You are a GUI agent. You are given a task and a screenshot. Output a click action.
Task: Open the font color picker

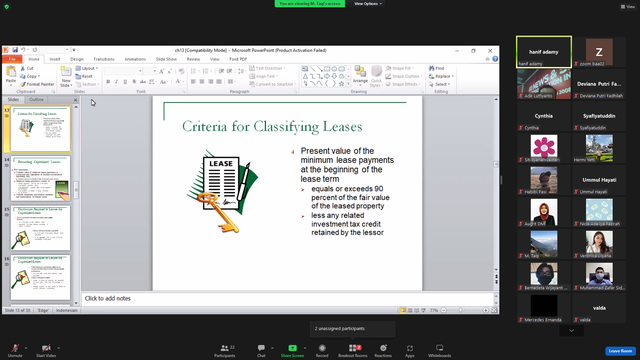coord(179,82)
